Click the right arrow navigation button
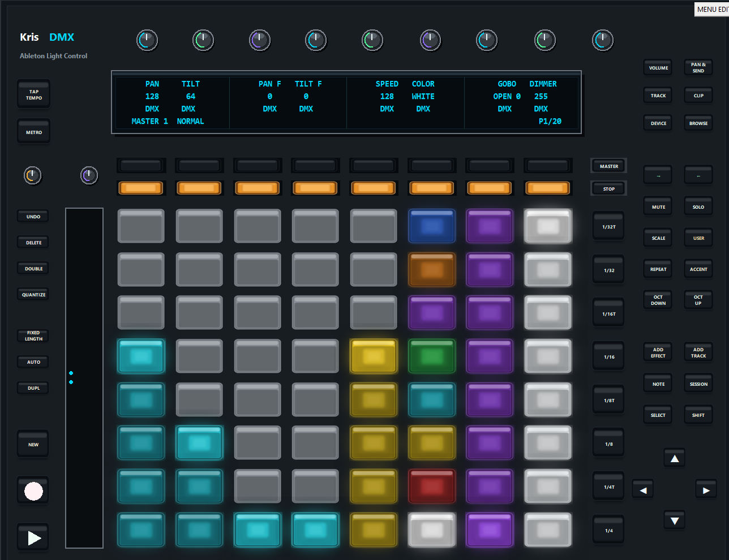This screenshot has height=560, width=729. (x=706, y=490)
